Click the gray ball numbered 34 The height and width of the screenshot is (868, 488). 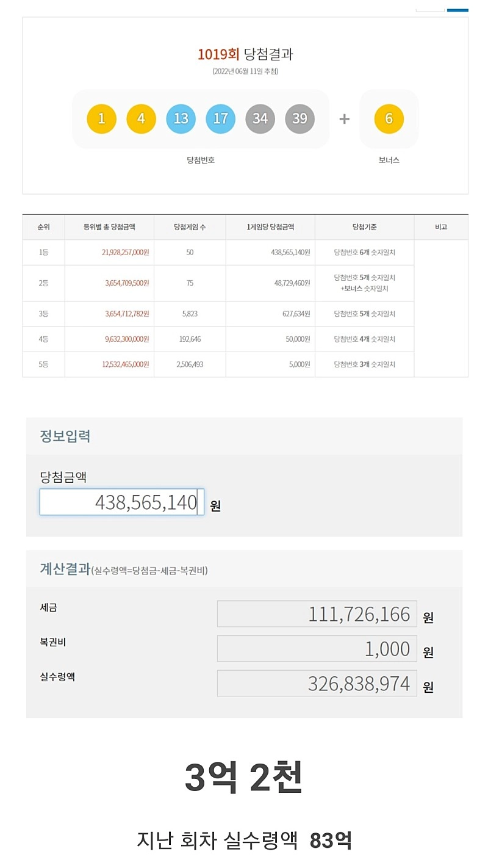[x=260, y=118]
